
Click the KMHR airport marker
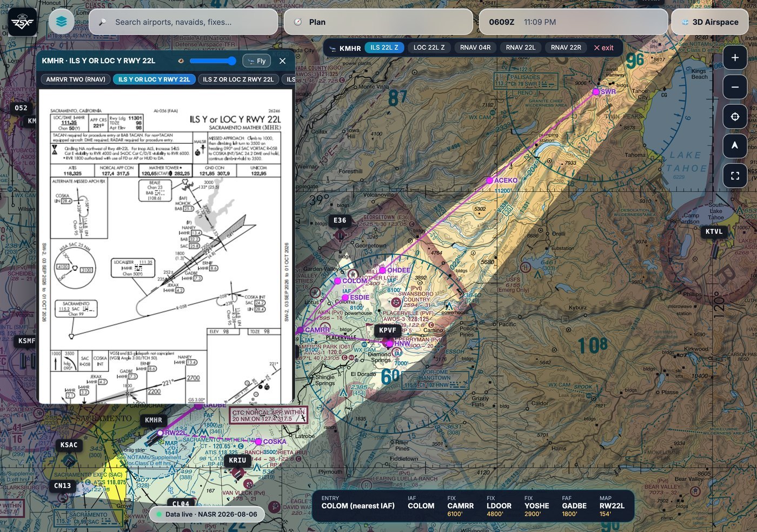pyautogui.click(x=154, y=420)
